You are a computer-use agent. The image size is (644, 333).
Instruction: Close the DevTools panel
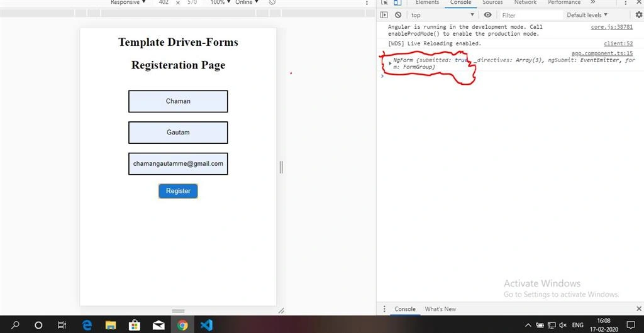[x=639, y=3]
